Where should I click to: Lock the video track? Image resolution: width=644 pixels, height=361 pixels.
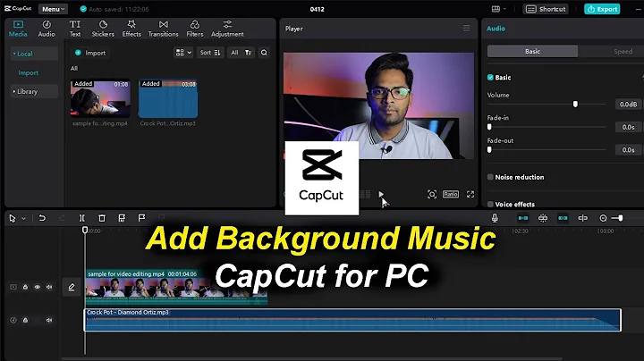[25, 287]
